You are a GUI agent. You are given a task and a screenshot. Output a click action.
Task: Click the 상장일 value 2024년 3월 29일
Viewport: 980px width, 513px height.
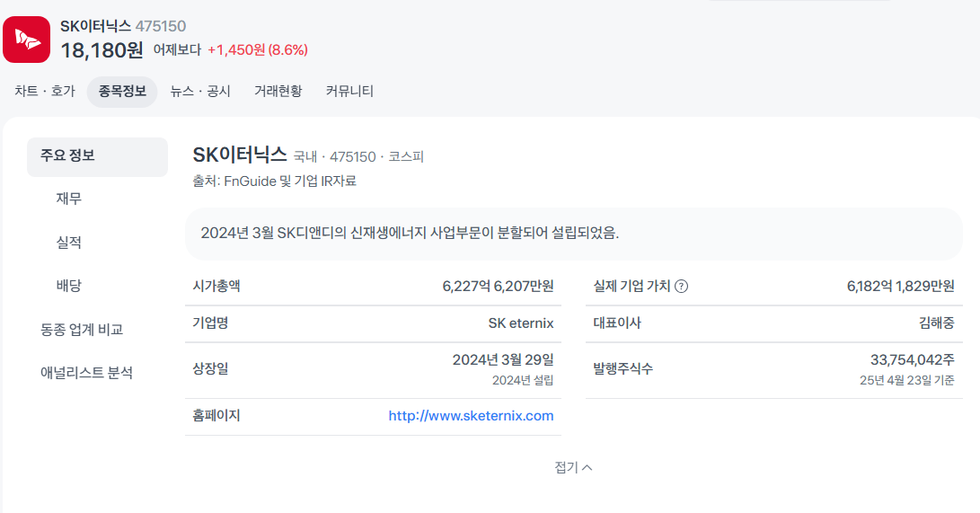point(503,360)
